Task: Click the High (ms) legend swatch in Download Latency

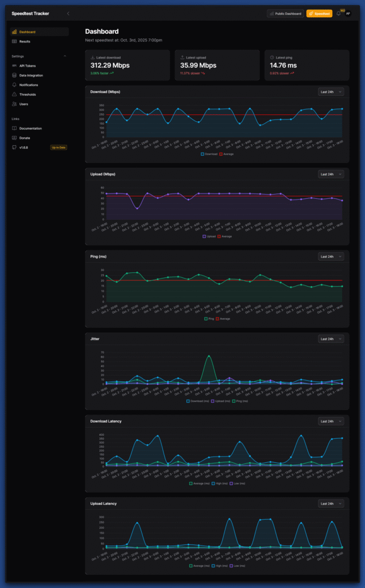Action: click(213, 483)
